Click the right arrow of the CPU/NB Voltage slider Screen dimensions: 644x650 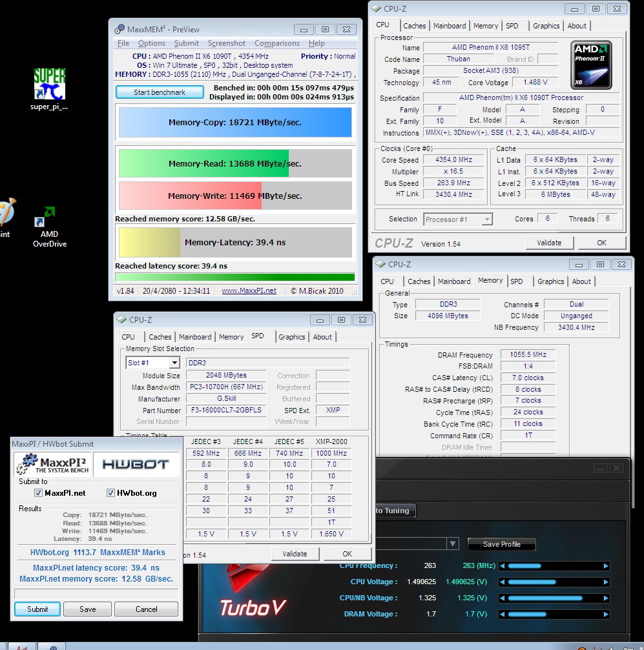point(606,598)
